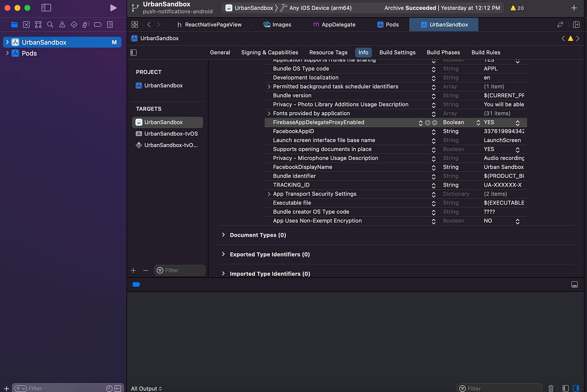Change FirebaseAppDelegateProxyEnabled YES value stepper
The image size is (587, 392).
tap(517, 123)
